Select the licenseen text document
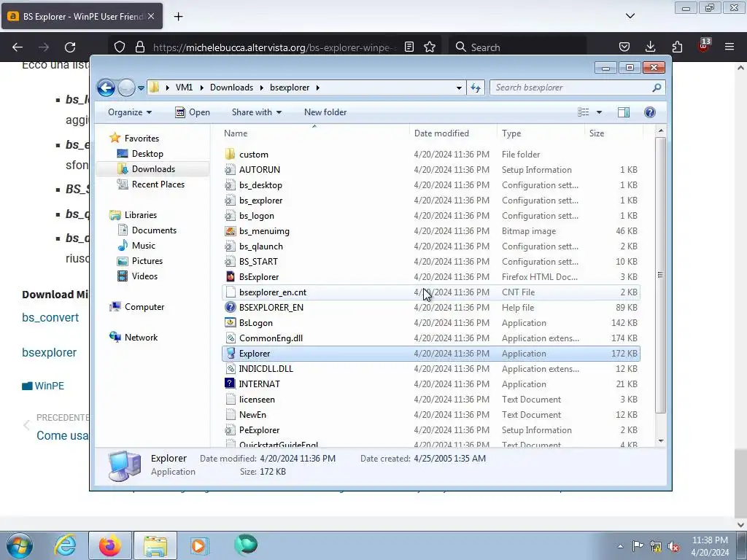Viewport: 747px width, 560px height. (257, 400)
